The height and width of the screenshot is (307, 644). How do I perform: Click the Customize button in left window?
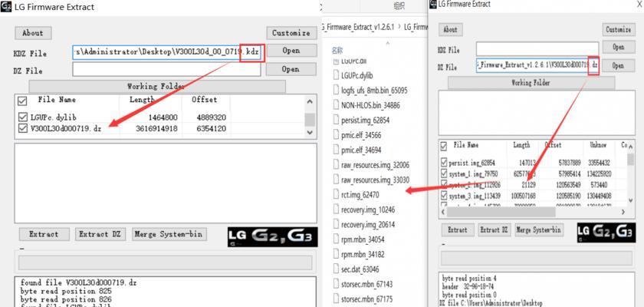tap(291, 33)
